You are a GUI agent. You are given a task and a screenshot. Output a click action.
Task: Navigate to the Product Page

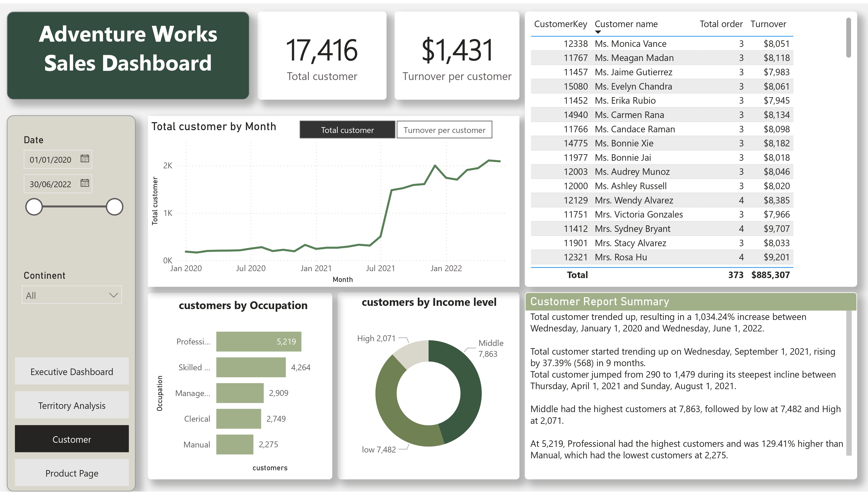(72, 473)
